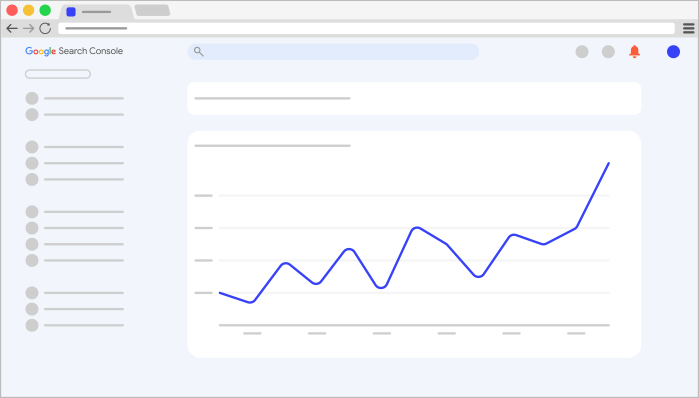Open the property selector pill in sidebar
Viewport: 699px width, 398px height.
[x=58, y=74]
